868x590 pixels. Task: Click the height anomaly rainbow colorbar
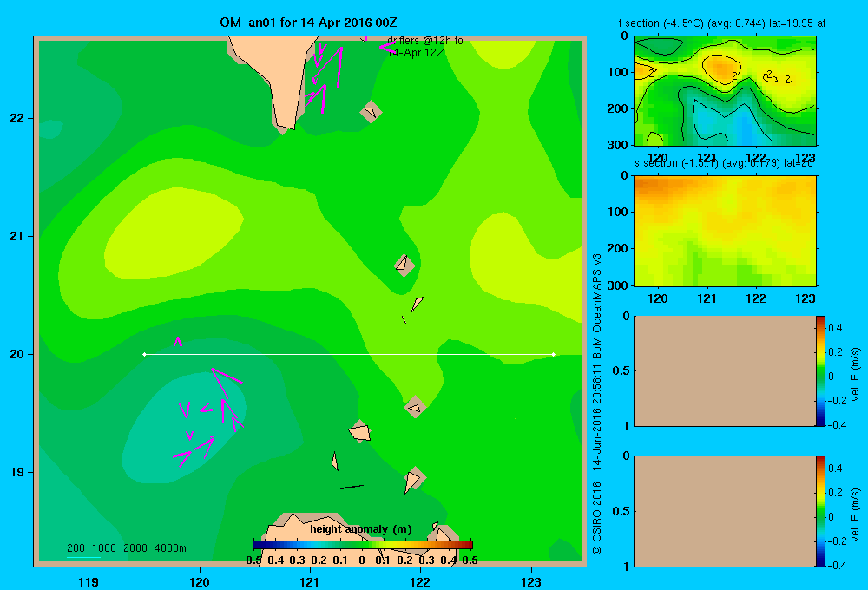[x=363, y=545]
